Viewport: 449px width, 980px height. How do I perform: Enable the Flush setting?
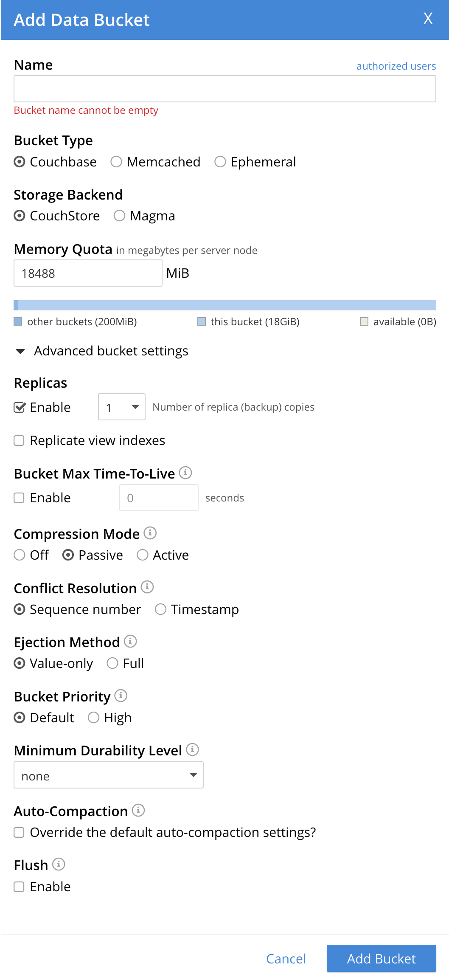click(19, 887)
